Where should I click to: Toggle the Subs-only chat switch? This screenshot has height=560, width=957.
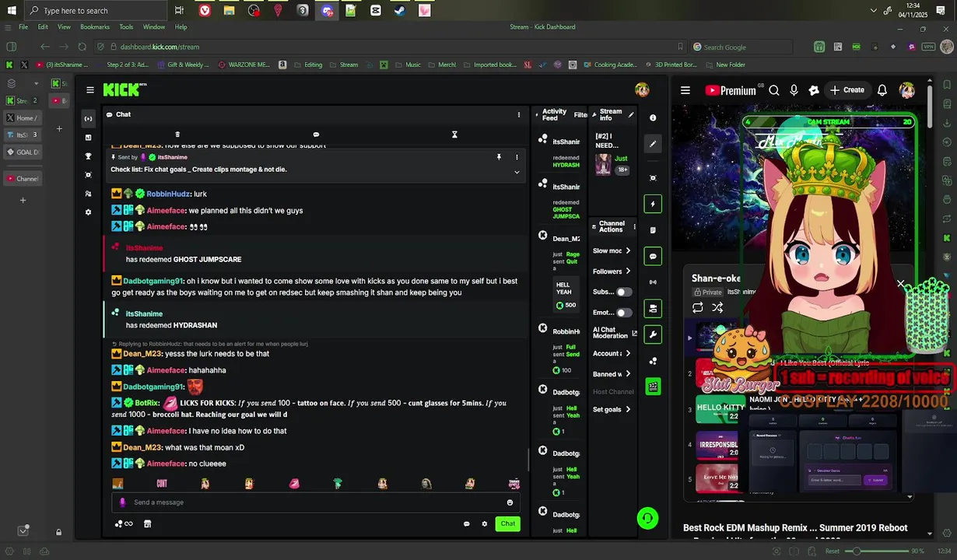tap(624, 292)
